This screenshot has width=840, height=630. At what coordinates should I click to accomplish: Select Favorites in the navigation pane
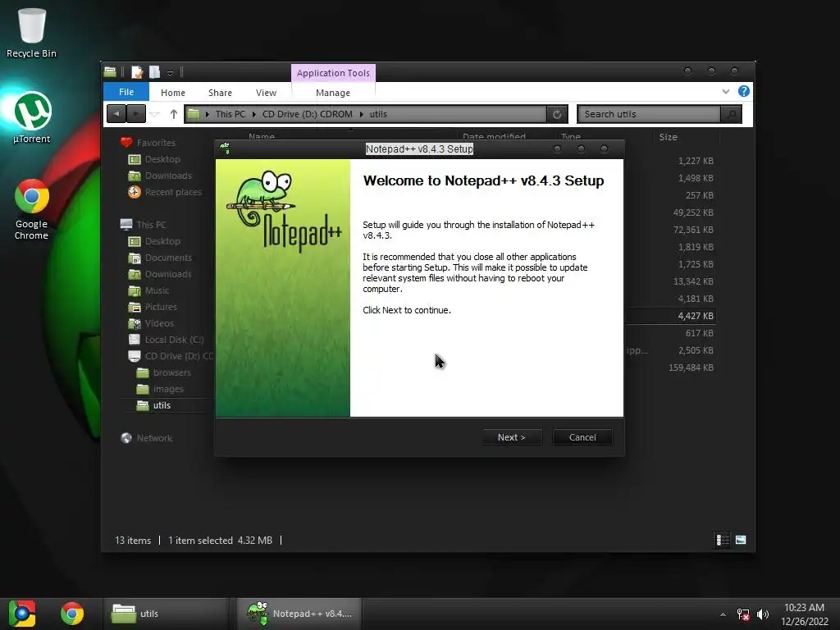[x=156, y=143]
